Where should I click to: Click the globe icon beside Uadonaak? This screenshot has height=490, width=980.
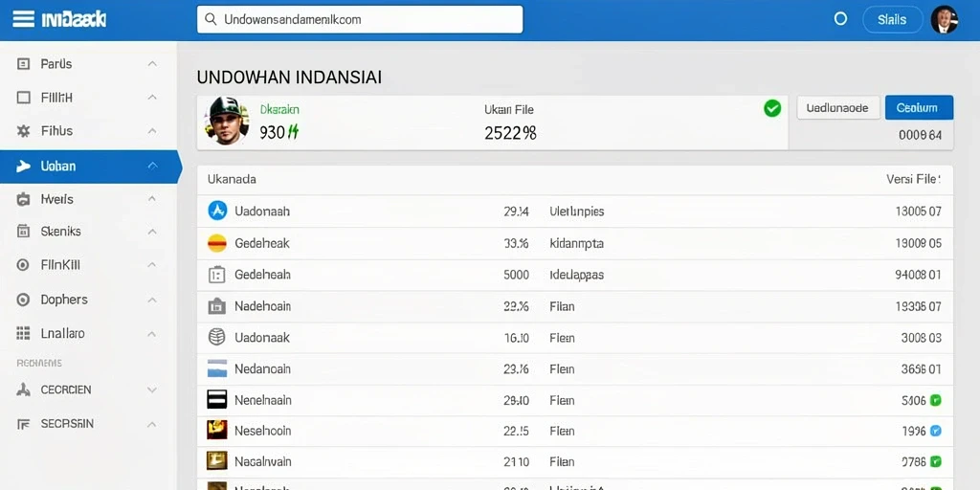click(216, 338)
